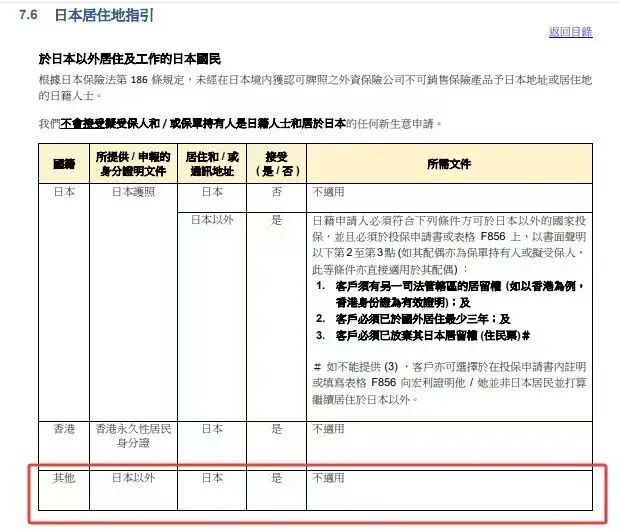Click the 返回目錄 link
Viewport: 620px width, 532px height.
570,32
